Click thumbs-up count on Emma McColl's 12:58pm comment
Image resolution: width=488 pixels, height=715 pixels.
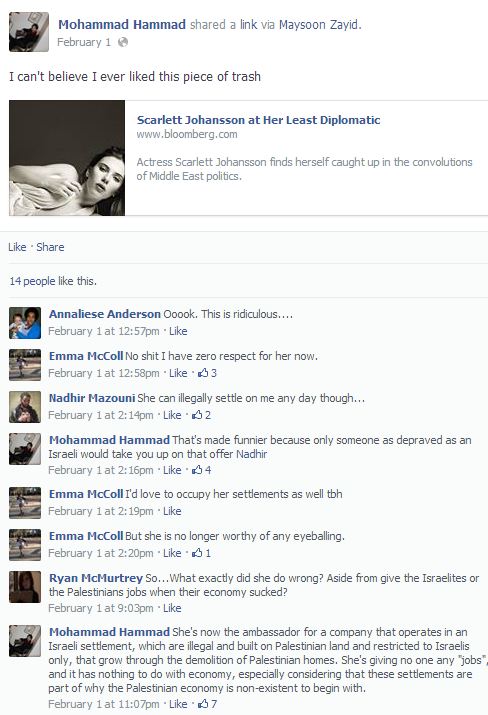pyautogui.click(x=214, y=373)
